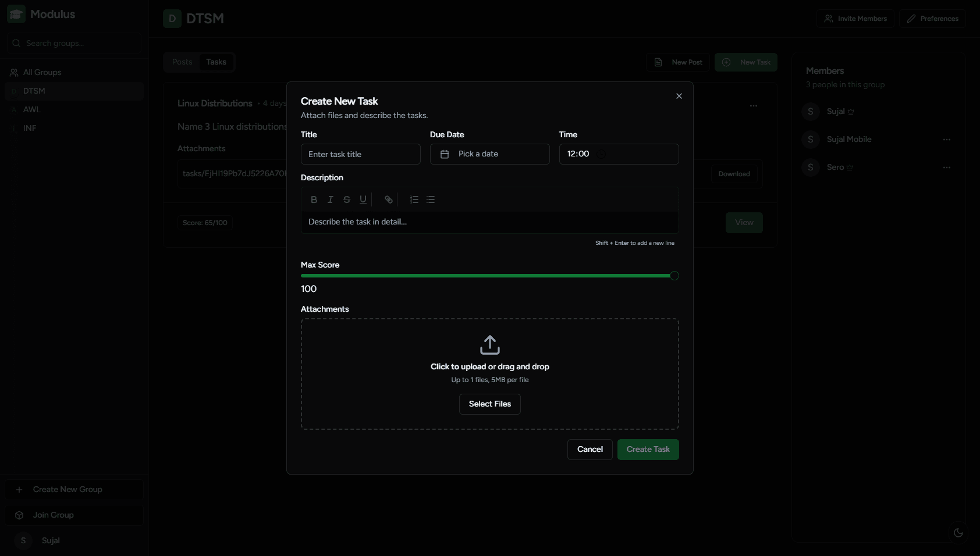Open options menu for member Sero

[947, 167]
